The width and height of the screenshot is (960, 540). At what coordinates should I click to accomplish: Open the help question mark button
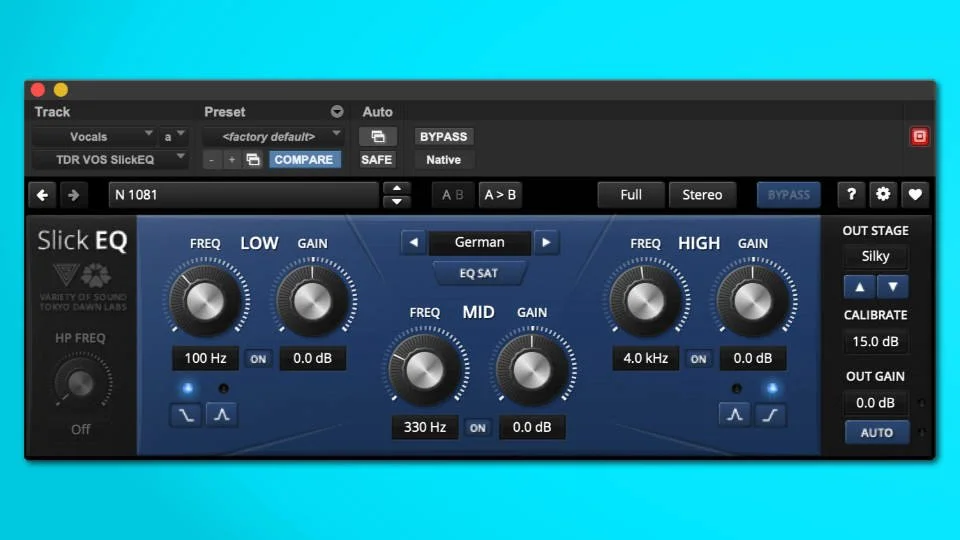click(x=851, y=195)
